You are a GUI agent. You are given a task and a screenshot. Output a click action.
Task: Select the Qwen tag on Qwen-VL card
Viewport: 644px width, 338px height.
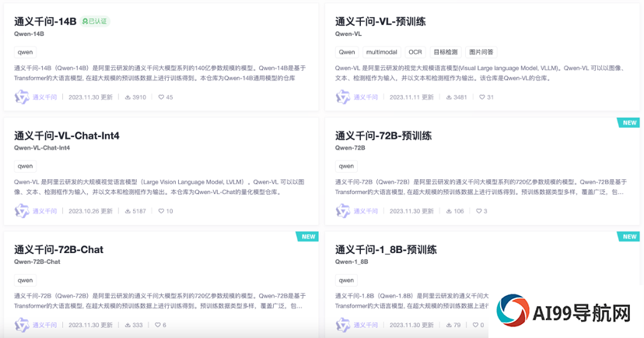[347, 52]
